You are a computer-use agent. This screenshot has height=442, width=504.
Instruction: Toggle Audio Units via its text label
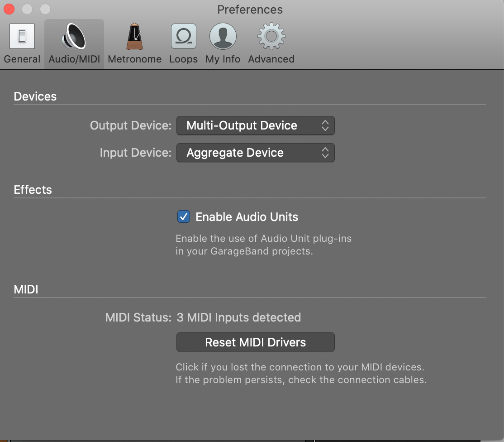click(247, 217)
